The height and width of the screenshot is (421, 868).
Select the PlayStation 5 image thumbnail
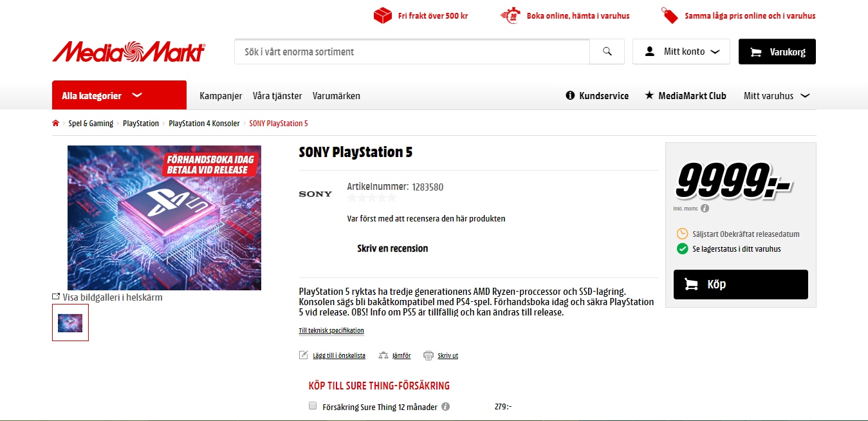(x=70, y=323)
